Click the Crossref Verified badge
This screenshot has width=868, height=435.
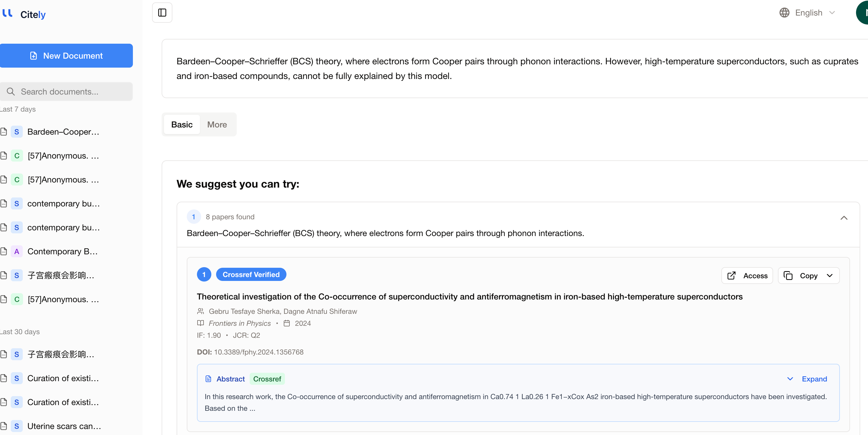(251, 274)
